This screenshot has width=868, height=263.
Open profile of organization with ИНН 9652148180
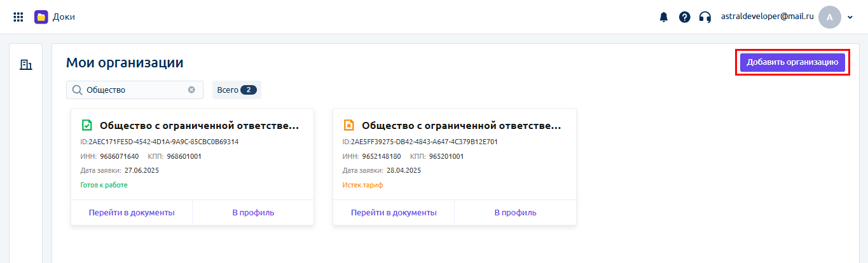point(516,212)
